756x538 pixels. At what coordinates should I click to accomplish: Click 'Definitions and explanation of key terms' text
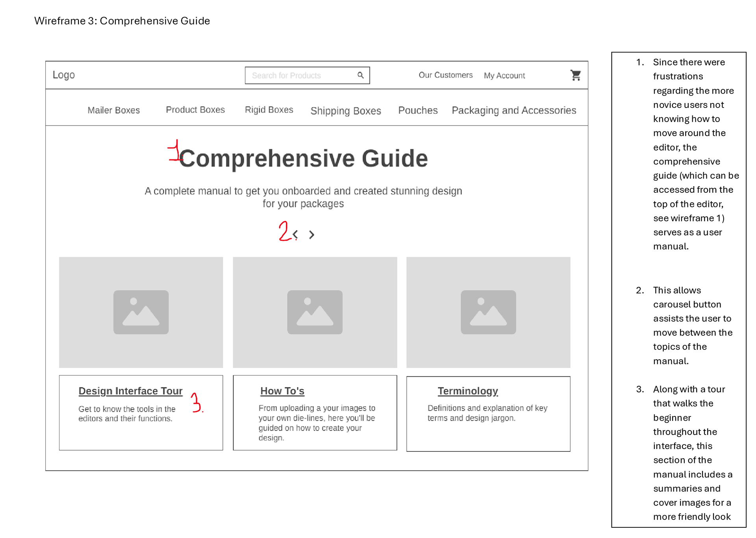(487, 413)
